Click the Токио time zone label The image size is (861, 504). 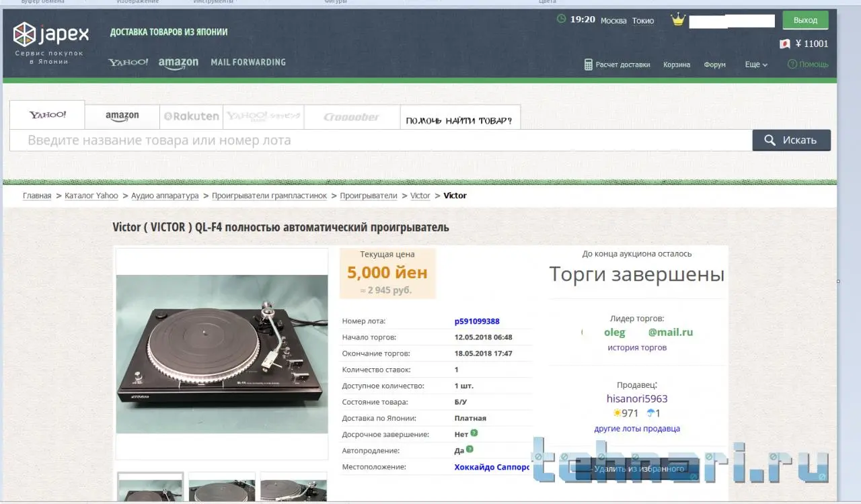643,20
